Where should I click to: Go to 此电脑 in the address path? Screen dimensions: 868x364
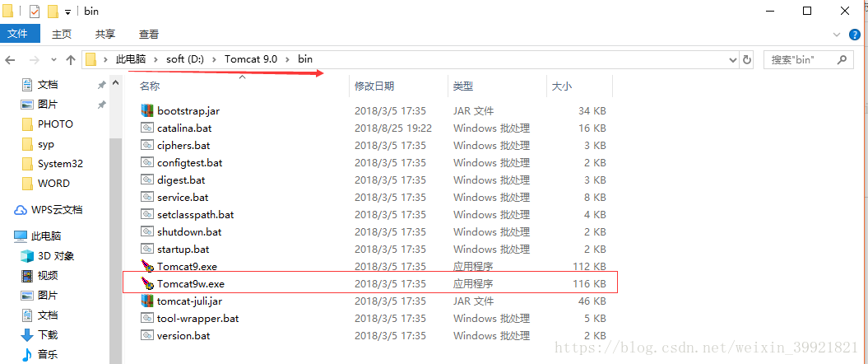coord(132,59)
